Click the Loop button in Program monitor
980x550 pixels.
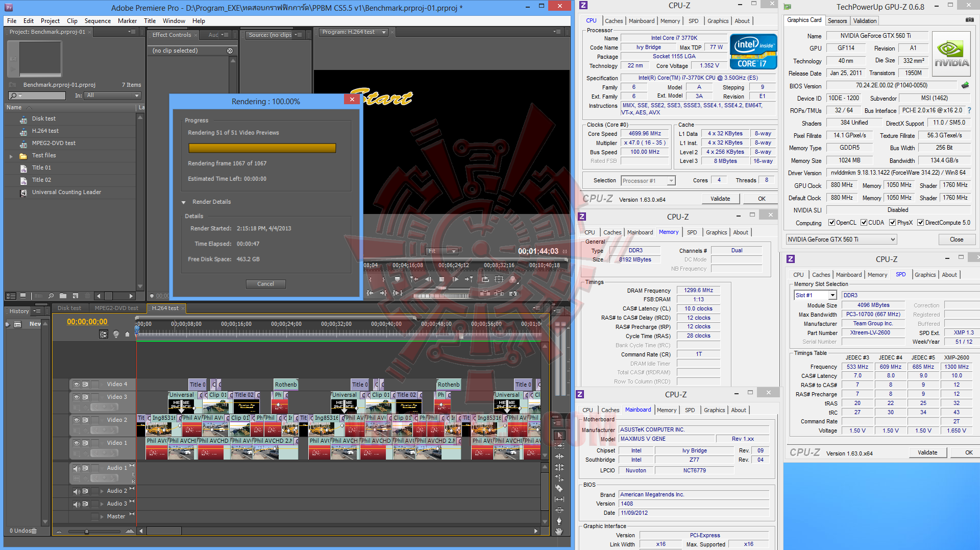tap(485, 279)
